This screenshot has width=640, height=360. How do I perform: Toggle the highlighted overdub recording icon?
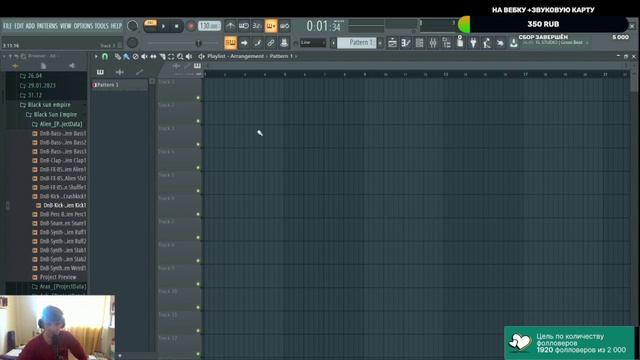click(x=271, y=26)
